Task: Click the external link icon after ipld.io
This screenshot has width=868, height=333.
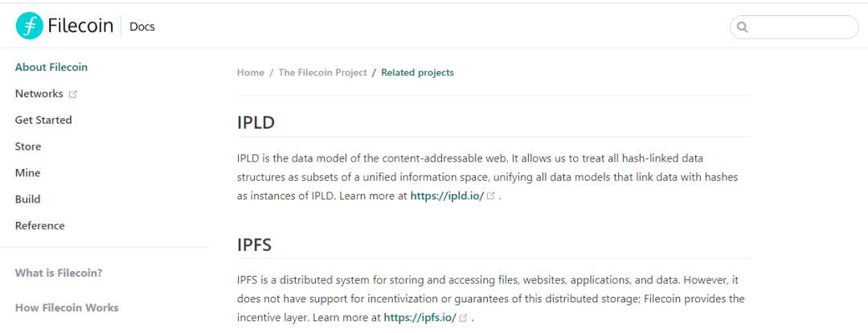Action: [490, 196]
